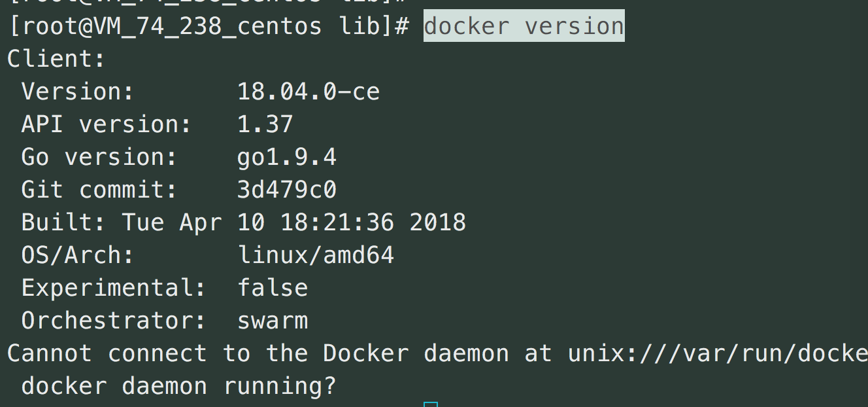Click the Experimental: label
868x407 pixels.
(114, 289)
